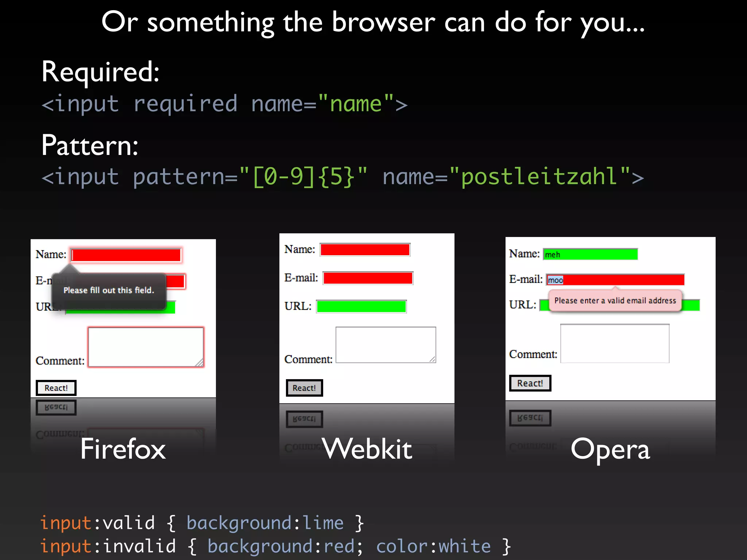
Task: Click the CSS line starting 'input:invalid'
Action: pyautogui.click(x=275, y=547)
